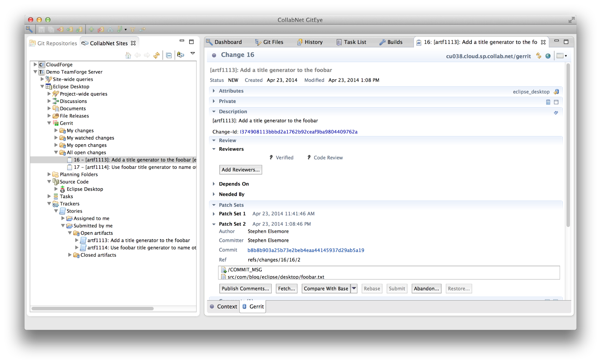Toggle the Attributes section header
The width and height of the screenshot is (601, 364).
[x=232, y=91]
